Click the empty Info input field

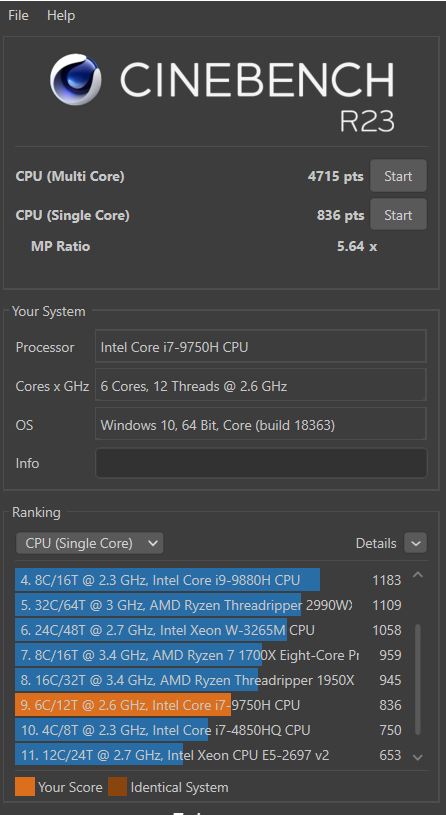261,463
